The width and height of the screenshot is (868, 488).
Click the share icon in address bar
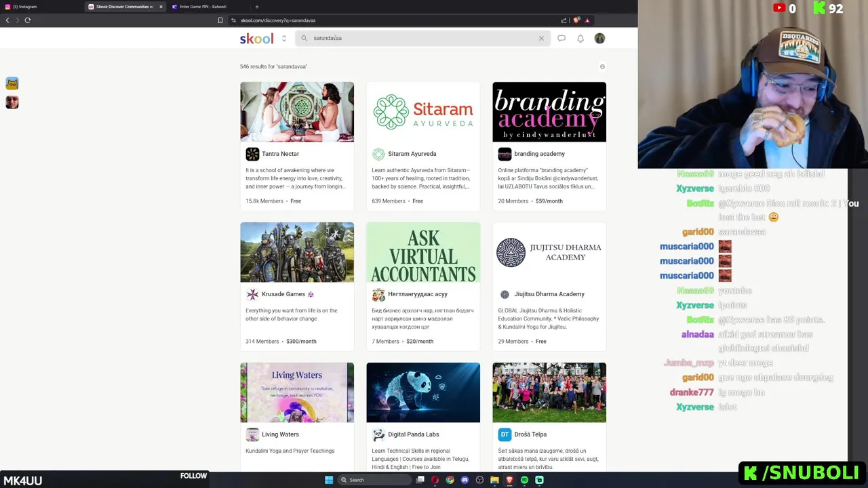click(x=564, y=20)
